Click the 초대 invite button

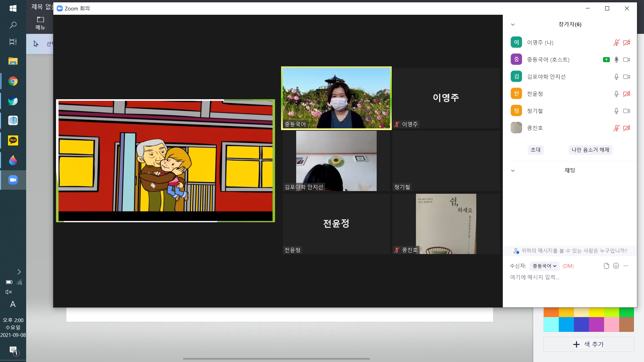pos(536,150)
